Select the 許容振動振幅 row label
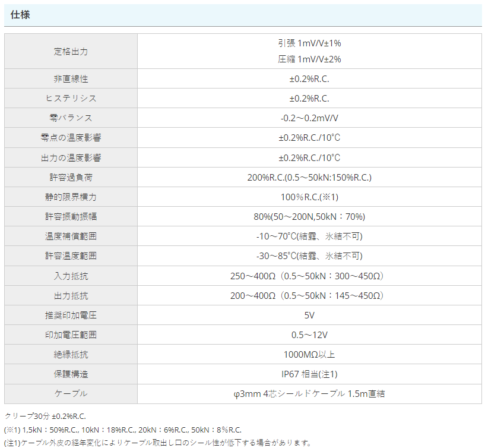 (x=71, y=216)
